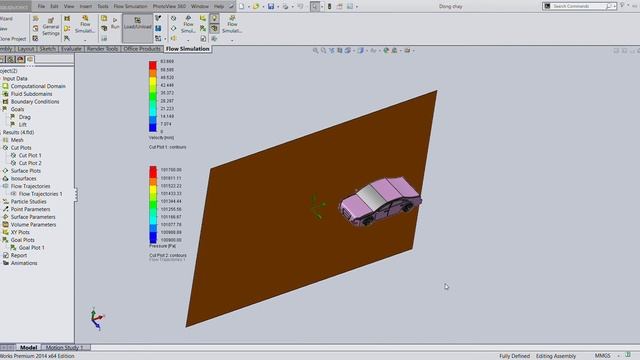Click the XY Plots icon
640x360 pixels.
[x=5, y=232]
